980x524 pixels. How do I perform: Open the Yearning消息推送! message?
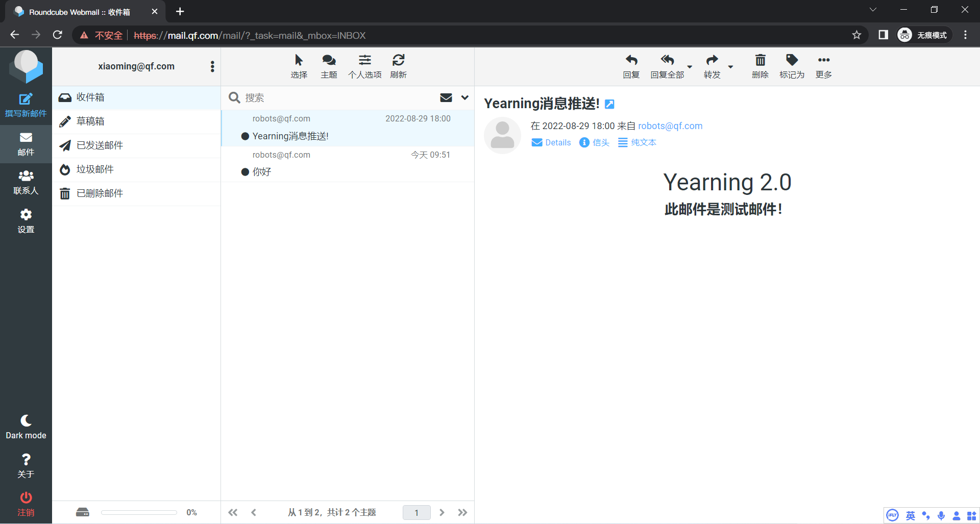click(348, 128)
